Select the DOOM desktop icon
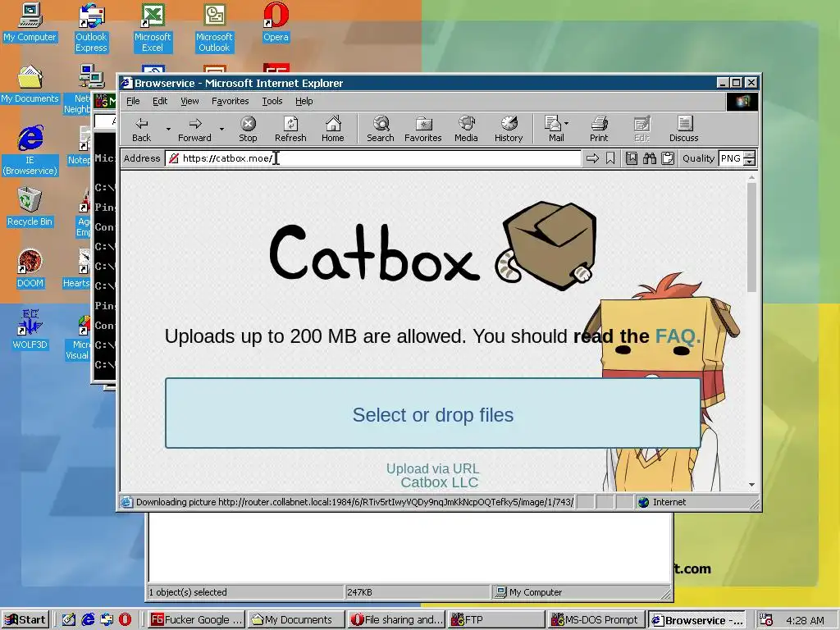The width and height of the screenshot is (840, 630). 30,269
